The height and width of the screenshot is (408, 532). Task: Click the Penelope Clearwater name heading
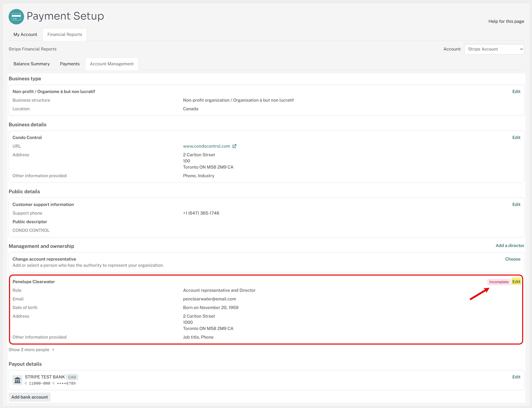(x=34, y=282)
